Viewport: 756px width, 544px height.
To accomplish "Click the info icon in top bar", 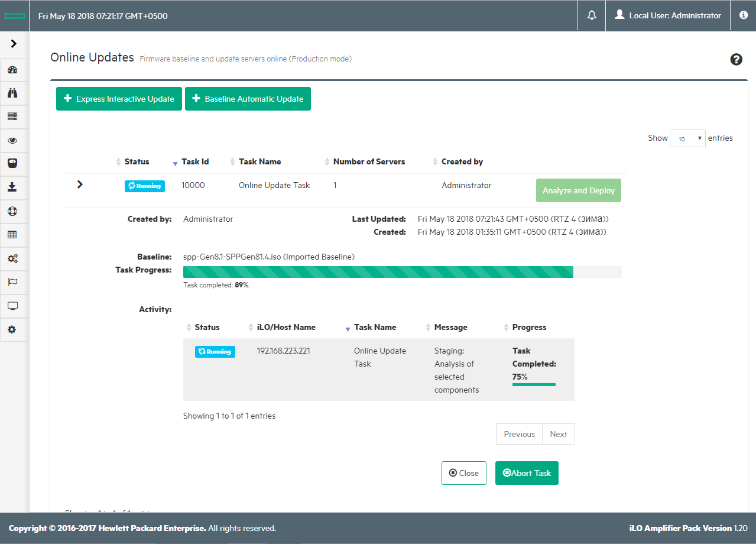I will 744,16.
